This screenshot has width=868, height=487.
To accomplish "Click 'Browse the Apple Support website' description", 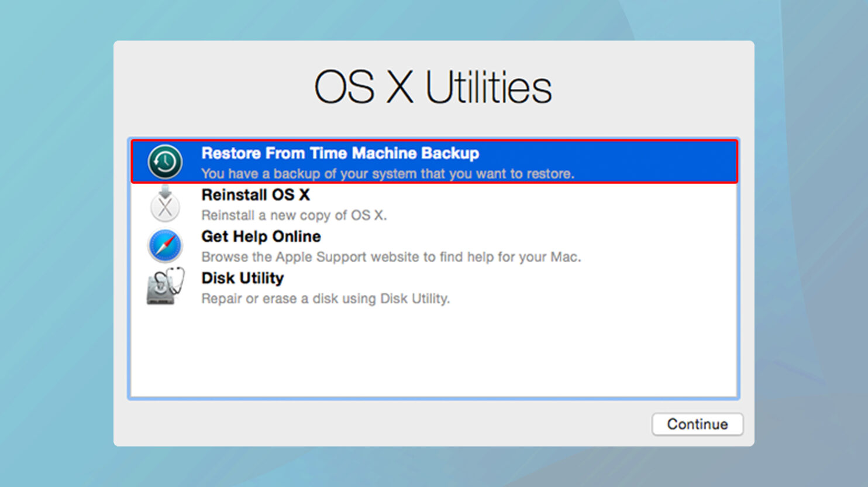I will click(391, 257).
